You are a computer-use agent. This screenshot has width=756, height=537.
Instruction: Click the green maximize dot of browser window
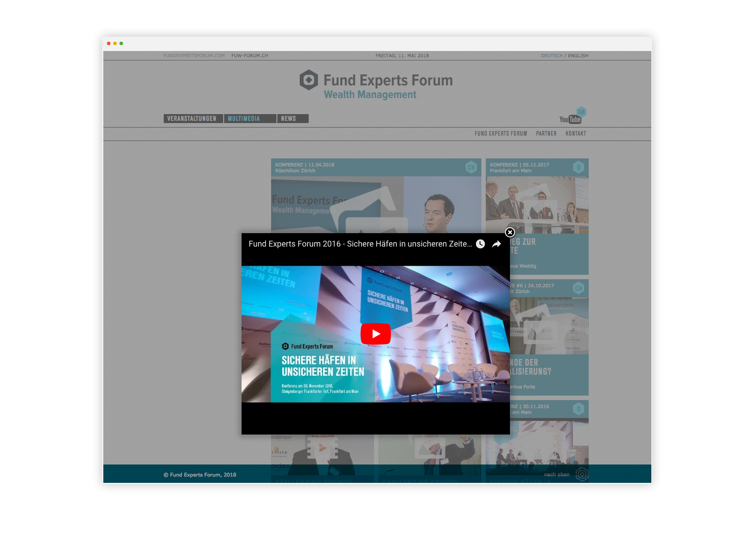click(x=121, y=43)
